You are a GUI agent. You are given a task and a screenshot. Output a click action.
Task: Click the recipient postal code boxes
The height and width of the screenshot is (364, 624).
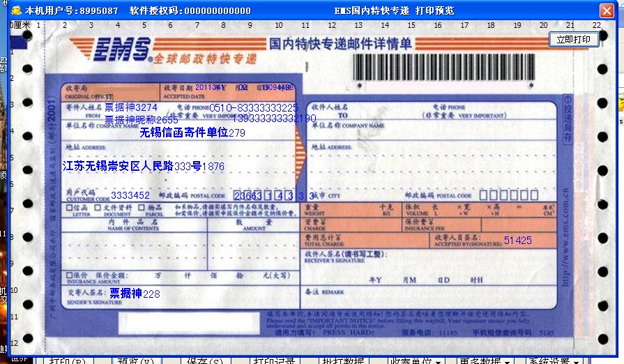[508, 195]
